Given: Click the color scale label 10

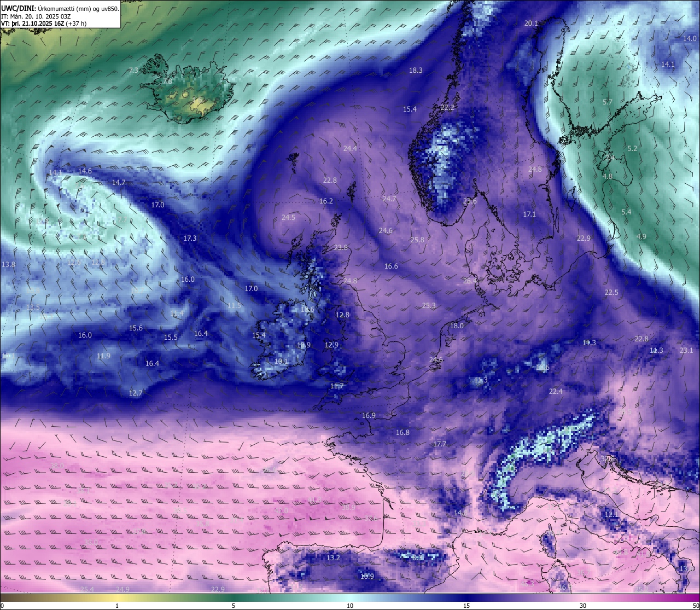Looking at the screenshot, I should [x=350, y=606].
